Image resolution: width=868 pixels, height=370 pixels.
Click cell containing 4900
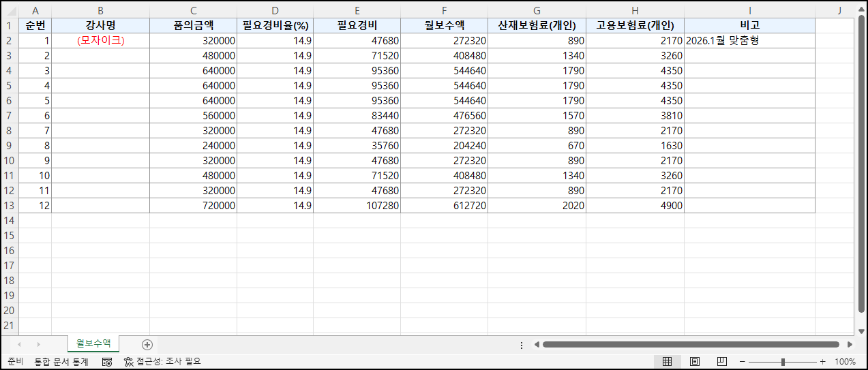click(635, 205)
